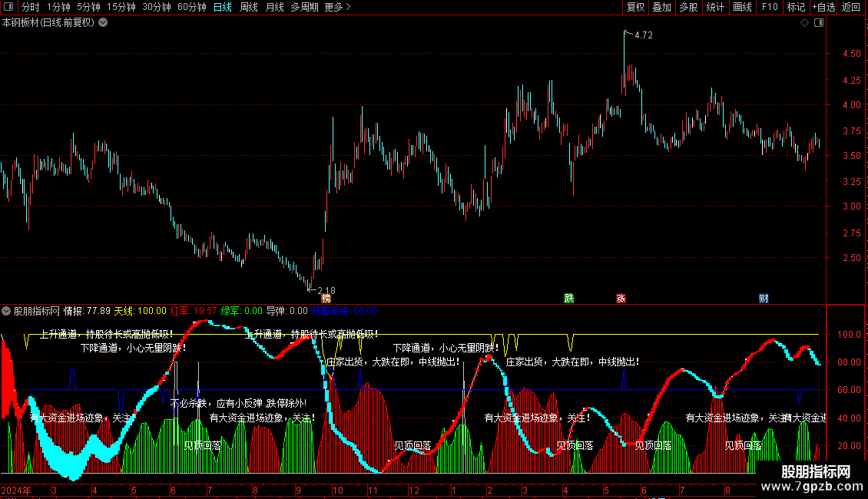The height and width of the screenshot is (499, 868).
Task: Click the 返回 back button
Action: [851, 7]
